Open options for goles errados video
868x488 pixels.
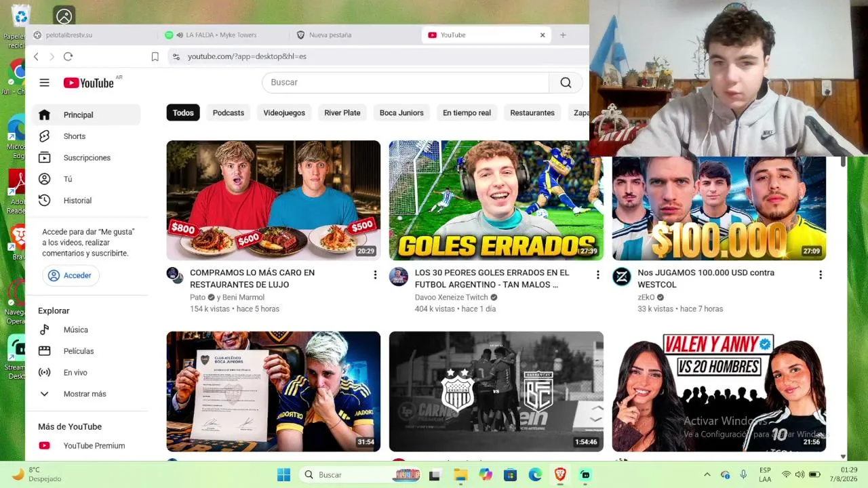click(x=597, y=274)
